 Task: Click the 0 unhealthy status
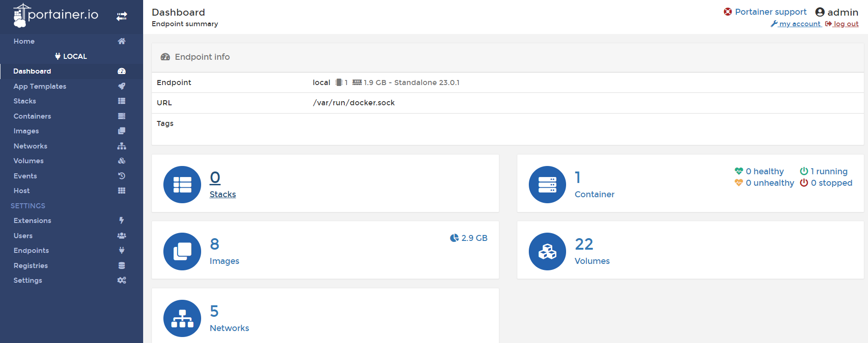coord(764,183)
